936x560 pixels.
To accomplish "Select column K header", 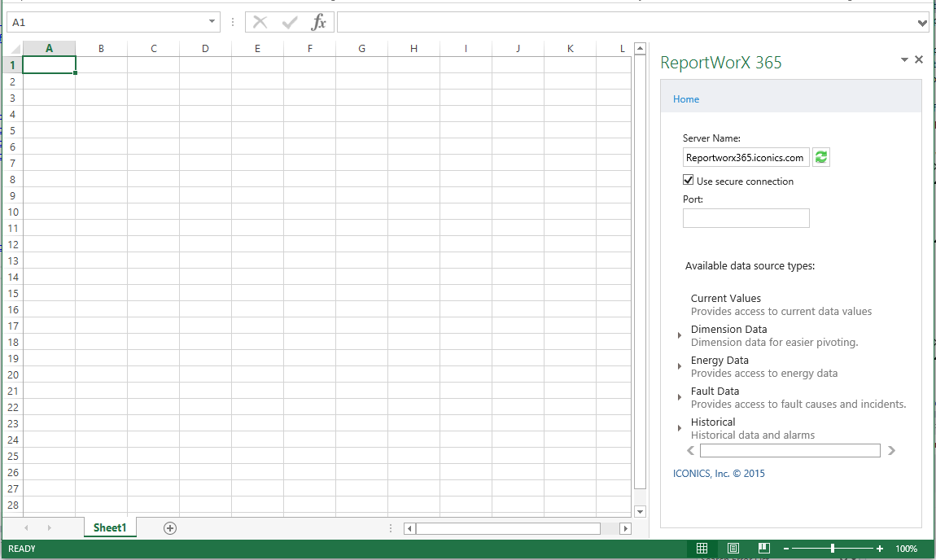I will pos(570,48).
